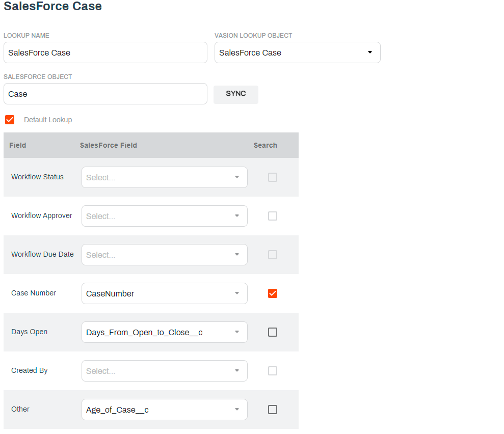Uncheck Search checkbox for Case Number

point(273,293)
